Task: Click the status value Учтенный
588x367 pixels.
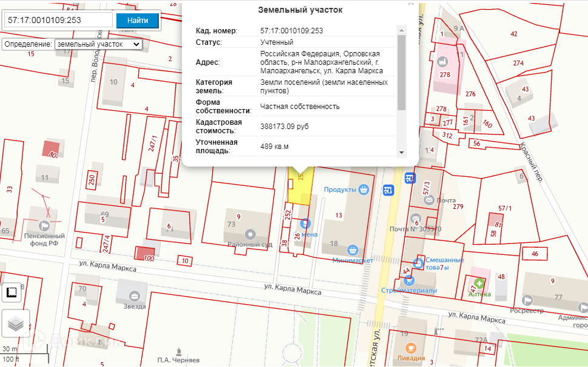Action: pyautogui.click(x=277, y=42)
